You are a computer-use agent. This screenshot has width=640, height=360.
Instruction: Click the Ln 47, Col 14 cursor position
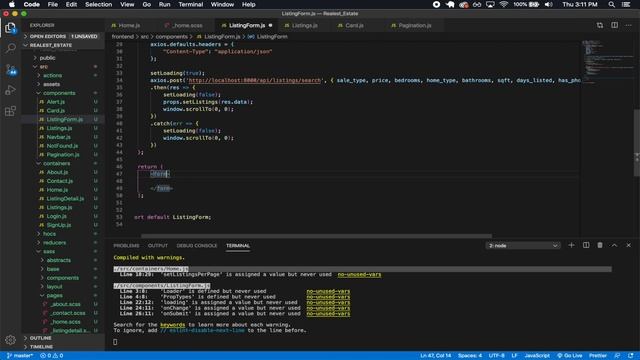pos(436,356)
